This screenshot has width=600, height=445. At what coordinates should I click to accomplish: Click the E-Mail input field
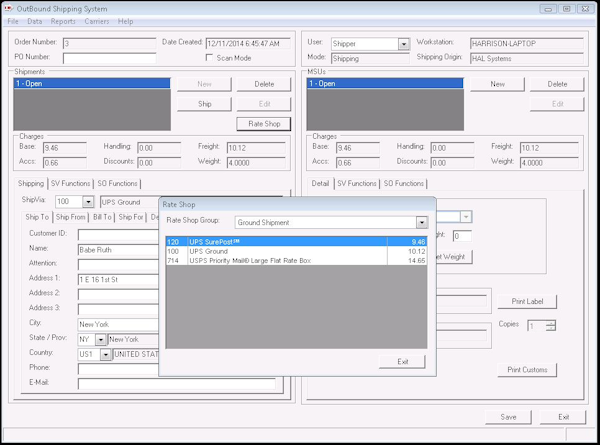pyautogui.click(x=177, y=384)
